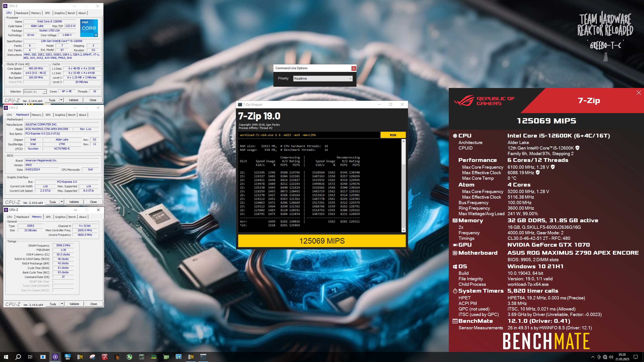This screenshot has width=644, height=362.
Task: Select DRAM Frequency value '3999.0 MHz'
Action: point(63,245)
